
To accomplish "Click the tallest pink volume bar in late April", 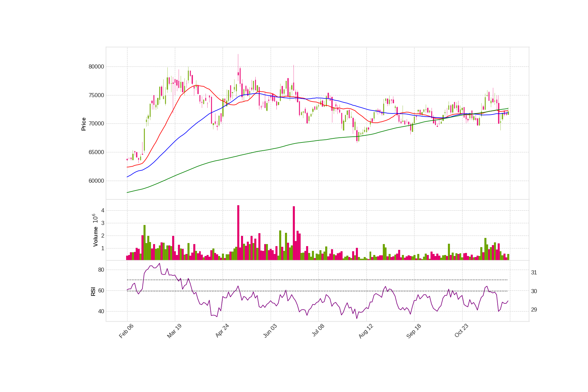I will (238, 232).
